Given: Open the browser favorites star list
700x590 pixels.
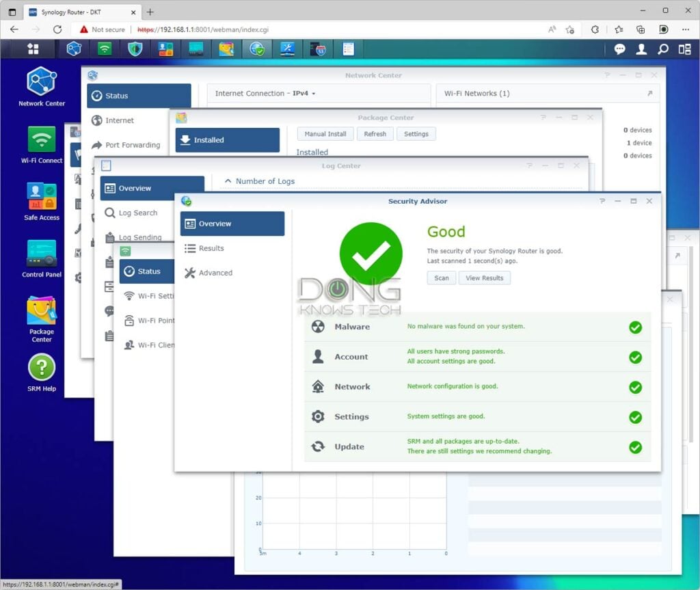Looking at the screenshot, I should (x=618, y=29).
